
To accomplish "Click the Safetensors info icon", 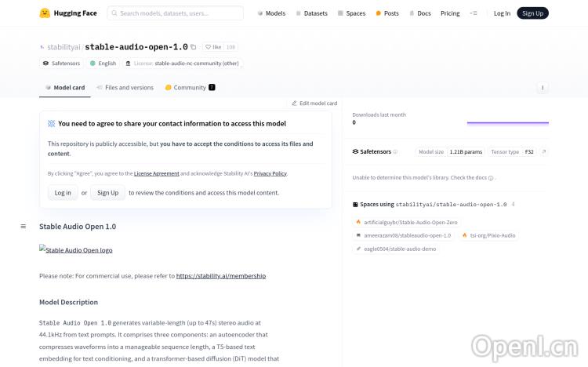I will point(395,151).
